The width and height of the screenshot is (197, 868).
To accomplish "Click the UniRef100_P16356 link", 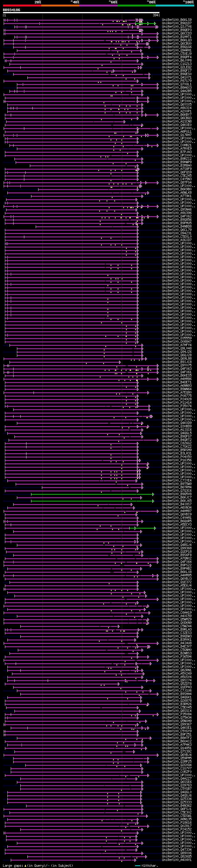I will click(x=177, y=460).
